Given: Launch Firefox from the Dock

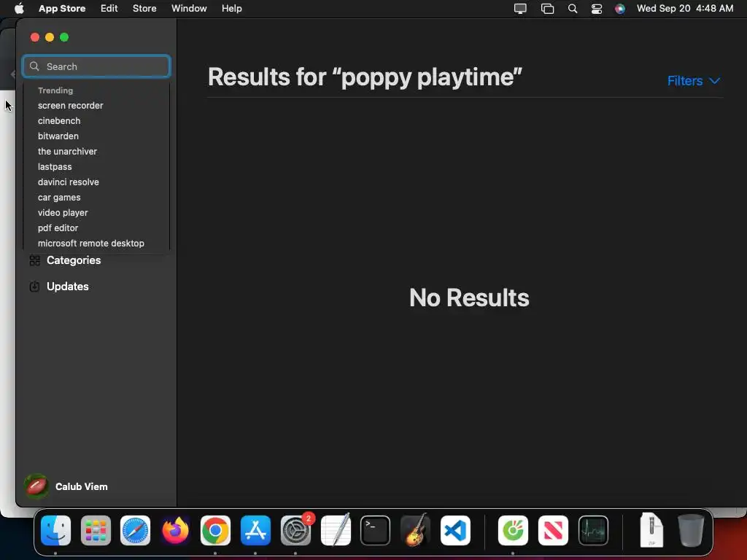Looking at the screenshot, I should click(x=175, y=531).
